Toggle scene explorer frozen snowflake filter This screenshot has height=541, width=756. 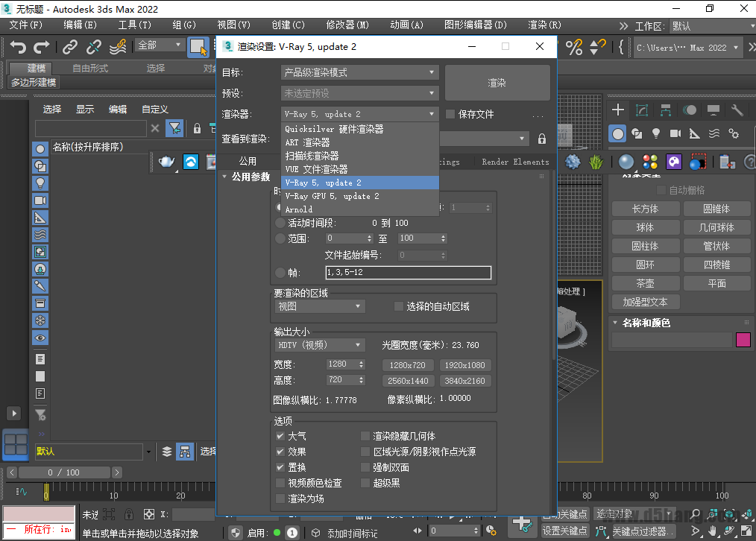(40, 320)
